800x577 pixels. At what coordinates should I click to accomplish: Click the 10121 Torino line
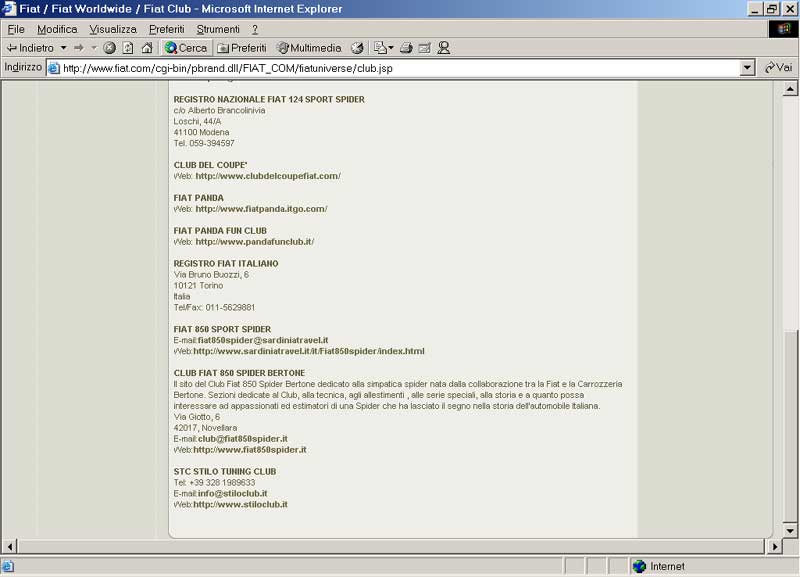198,286
